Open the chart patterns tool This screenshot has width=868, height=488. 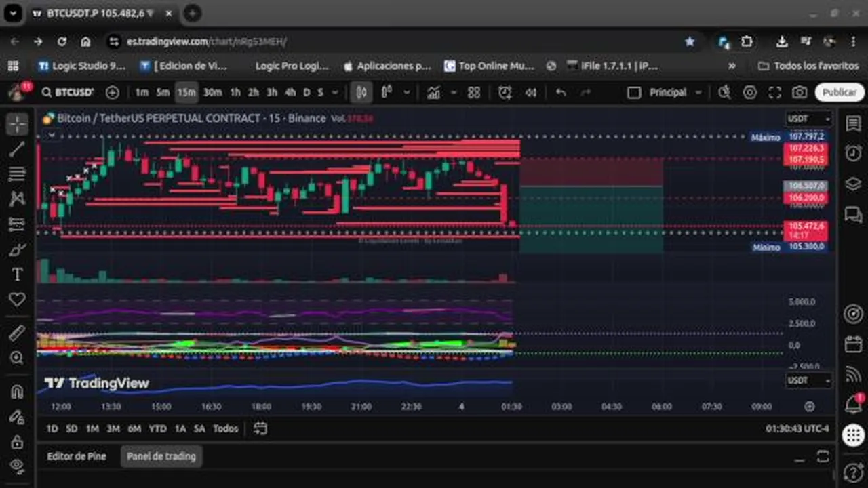point(17,199)
